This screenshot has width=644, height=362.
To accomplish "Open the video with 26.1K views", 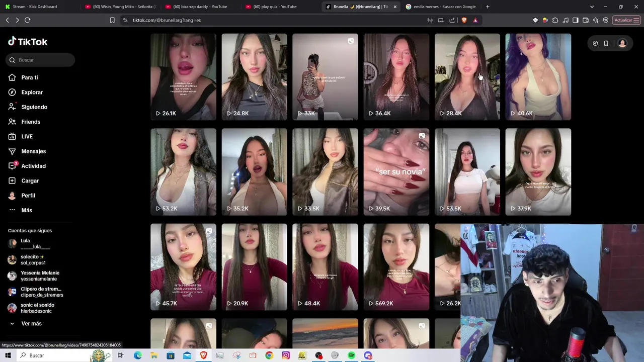I will point(183,77).
